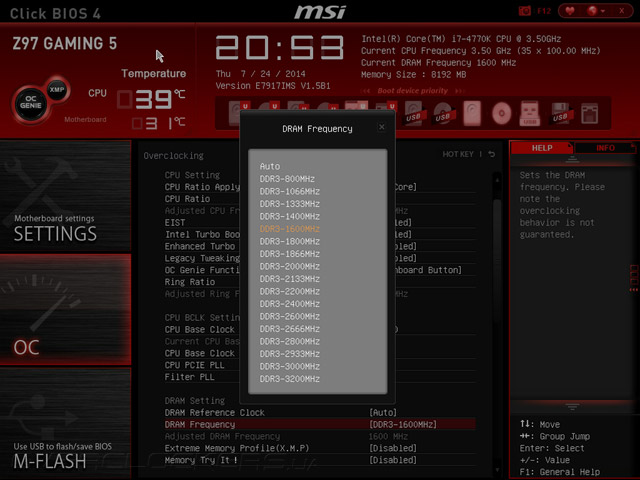Open the language globe dropdown
The width and height of the screenshot is (640, 480).
click(596, 11)
